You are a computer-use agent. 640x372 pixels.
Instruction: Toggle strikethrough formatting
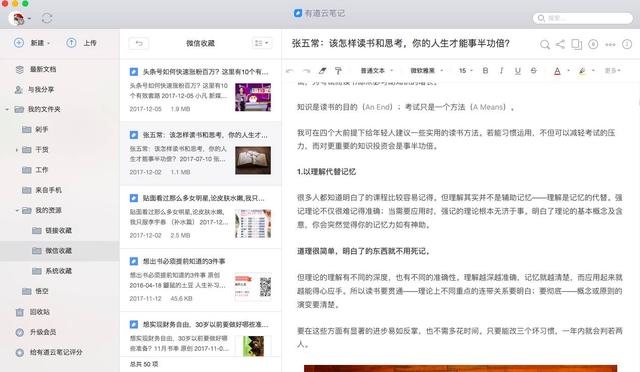click(x=533, y=71)
